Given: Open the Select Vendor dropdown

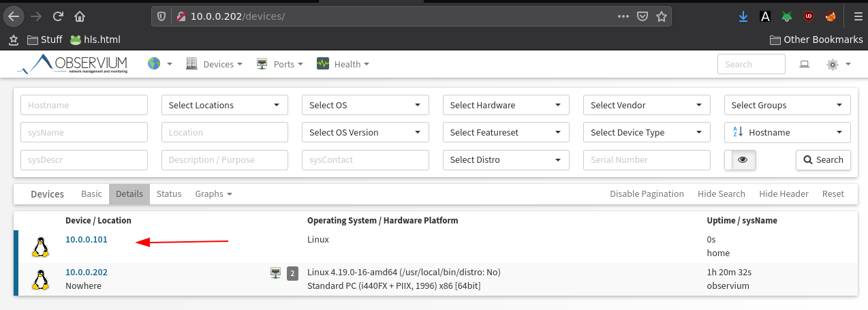Looking at the screenshot, I should pos(647,105).
